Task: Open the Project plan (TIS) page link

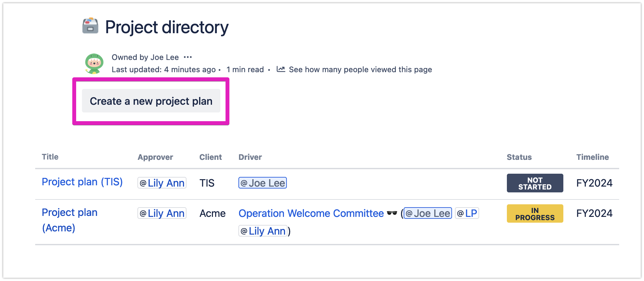Action: click(82, 182)
